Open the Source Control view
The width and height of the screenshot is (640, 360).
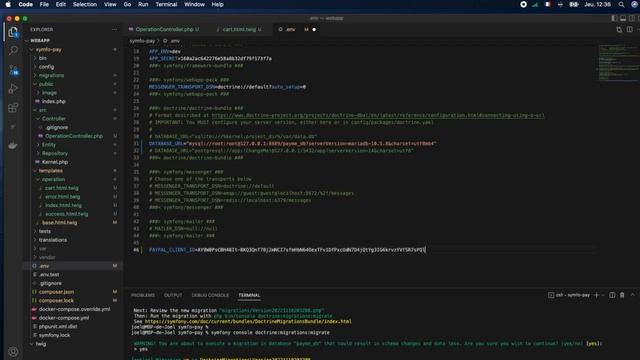pos(13,70)
